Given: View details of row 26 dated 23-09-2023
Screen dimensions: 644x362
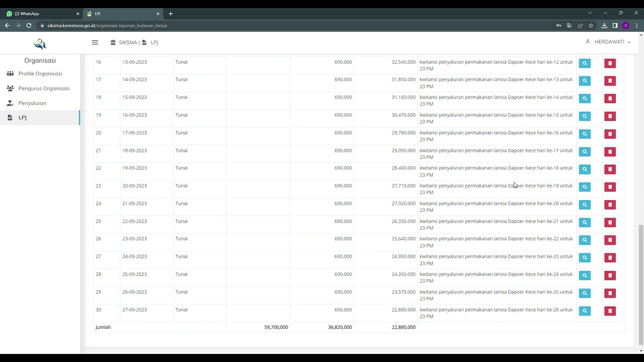Looking at the screenshot, I should click(585, 240).
